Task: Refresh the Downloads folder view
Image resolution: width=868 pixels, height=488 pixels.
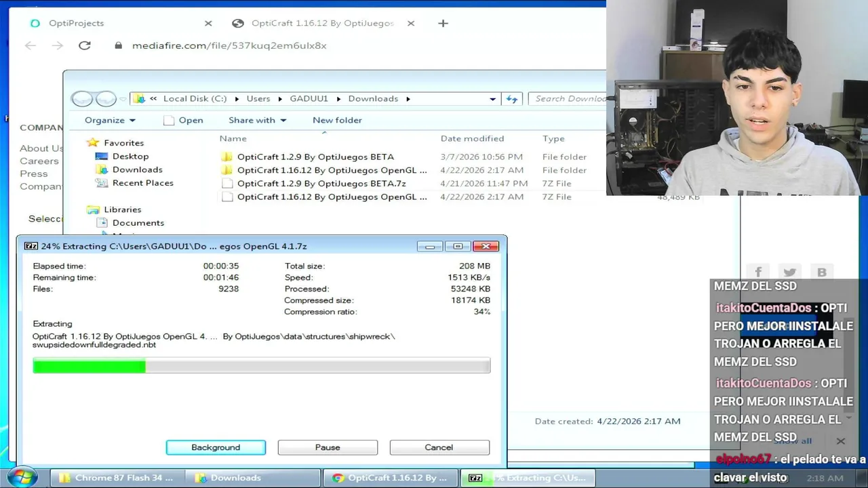Action: pos(512,99)
